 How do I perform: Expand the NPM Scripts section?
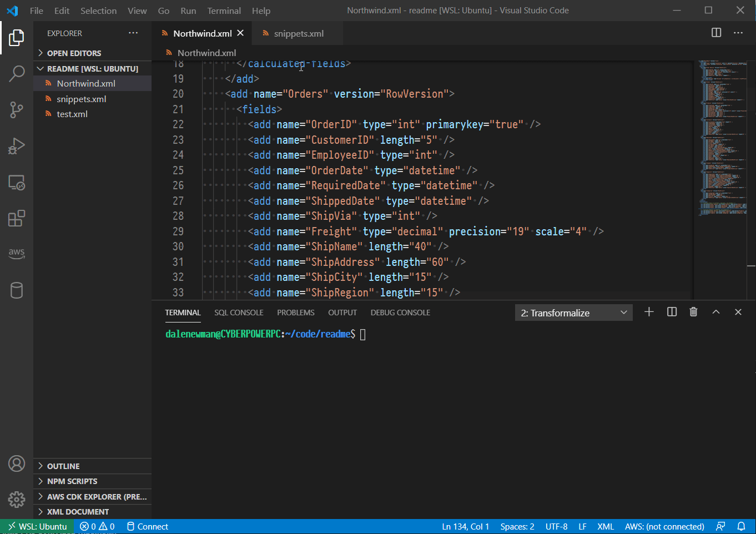[x=92, y=481]
